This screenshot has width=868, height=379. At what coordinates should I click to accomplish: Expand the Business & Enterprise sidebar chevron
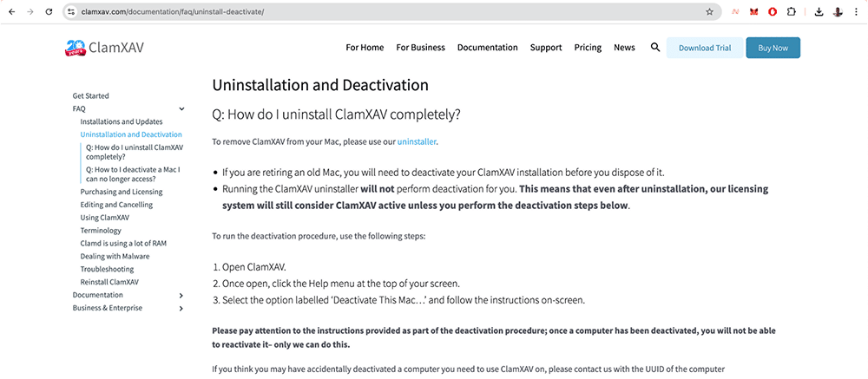click(181, 308)
